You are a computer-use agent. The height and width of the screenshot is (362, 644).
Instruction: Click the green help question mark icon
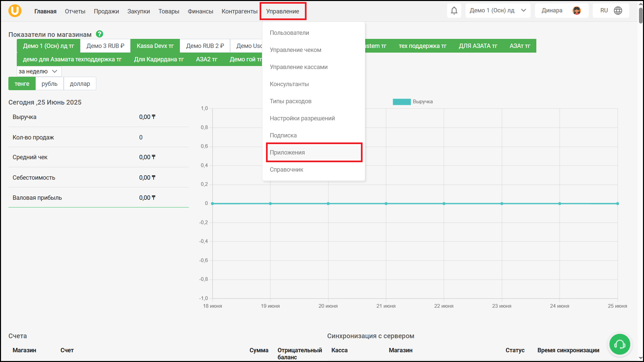[x=99, y=34]
